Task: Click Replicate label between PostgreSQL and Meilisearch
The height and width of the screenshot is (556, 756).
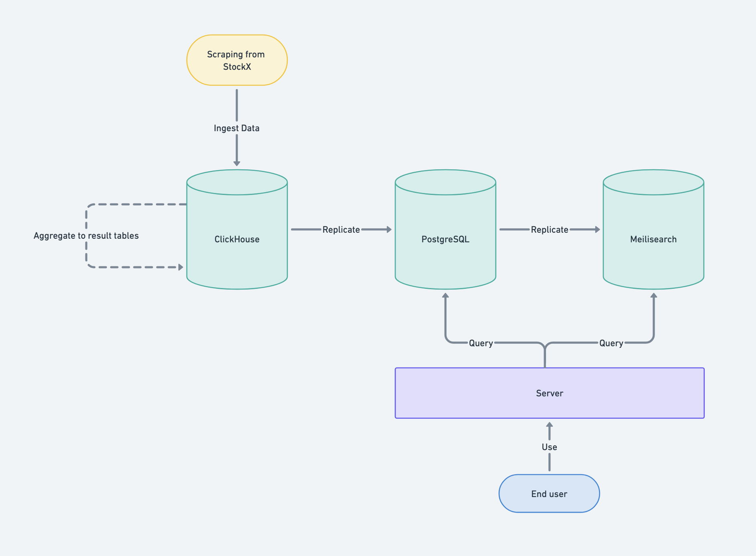Action: 550,229
